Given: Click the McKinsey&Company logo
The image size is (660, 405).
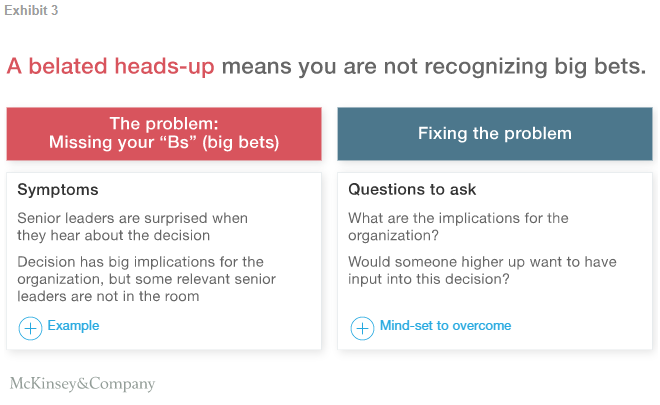Looking at the screenshot, I should coord(82,383).
